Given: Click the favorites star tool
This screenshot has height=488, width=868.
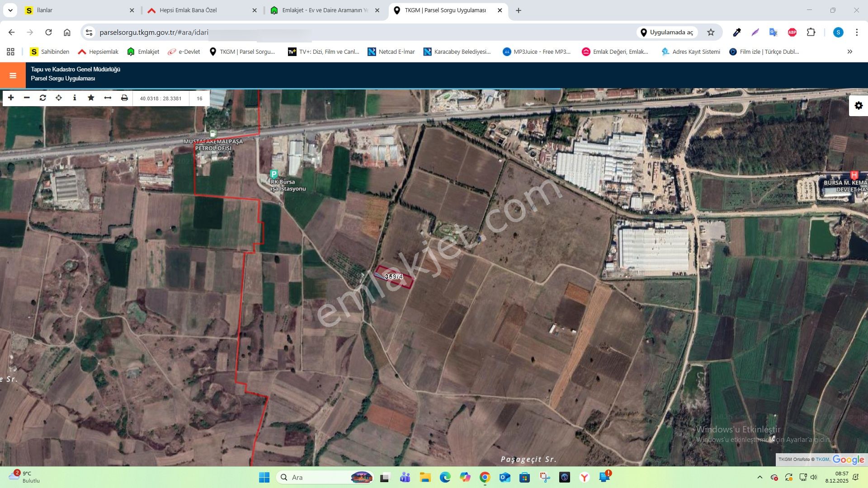Looking at the screenshot, I should (91, 98).
